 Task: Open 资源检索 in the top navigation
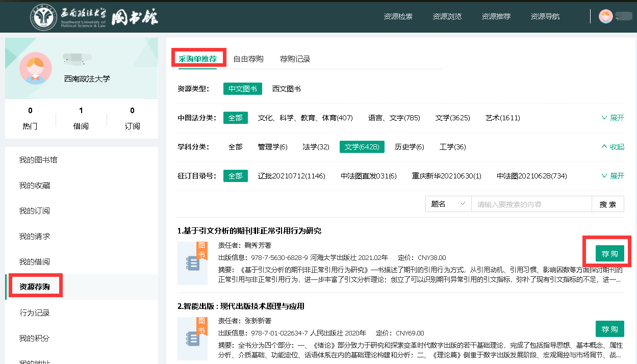(x=398, y=16)
